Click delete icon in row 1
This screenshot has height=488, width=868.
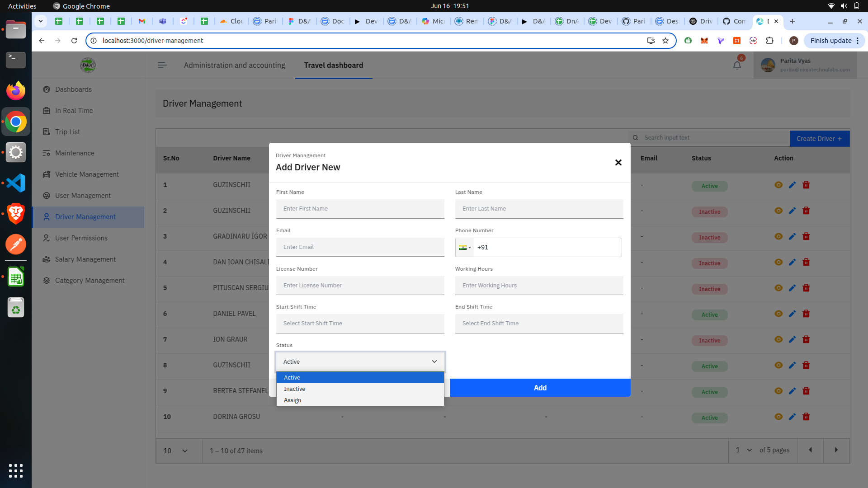click(806, 185)
